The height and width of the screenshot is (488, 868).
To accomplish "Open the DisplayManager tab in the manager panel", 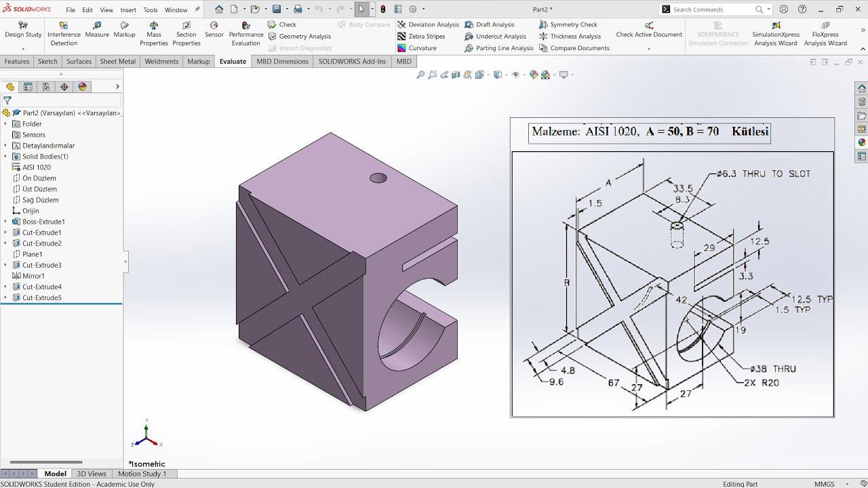I will tap(83, 87).
